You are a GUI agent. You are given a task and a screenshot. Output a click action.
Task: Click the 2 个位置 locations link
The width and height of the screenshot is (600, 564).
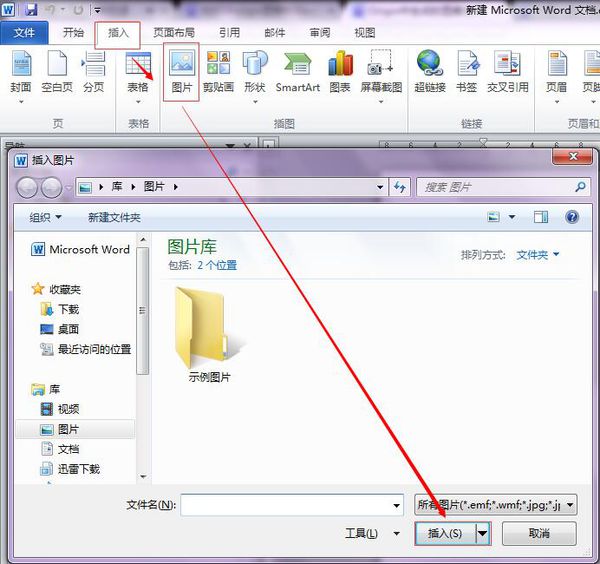pyautogui.click(x=217, y=265)
